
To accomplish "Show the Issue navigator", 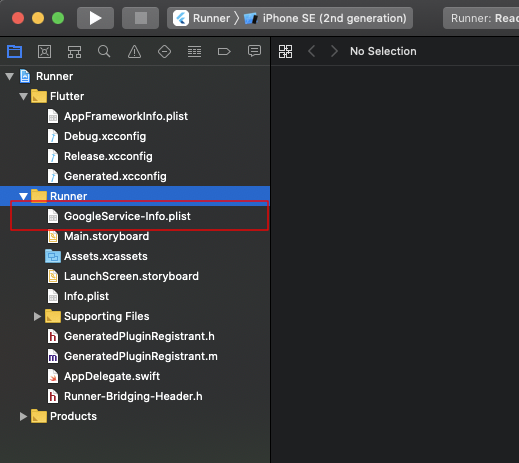I will point(134,51).
